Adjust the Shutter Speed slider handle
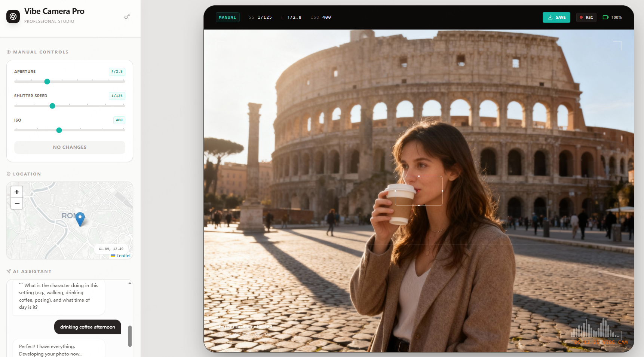This screenshot has height=357, width=644. (x=52, y=106)
